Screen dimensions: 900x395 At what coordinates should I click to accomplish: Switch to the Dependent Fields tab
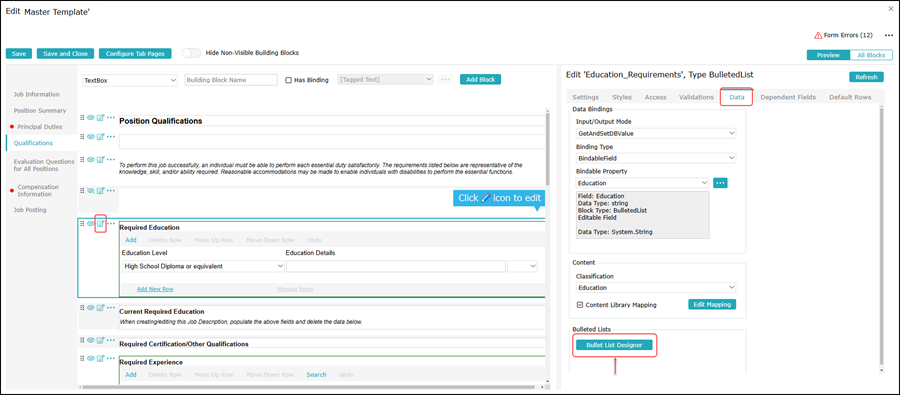click(x=788, y=98)
